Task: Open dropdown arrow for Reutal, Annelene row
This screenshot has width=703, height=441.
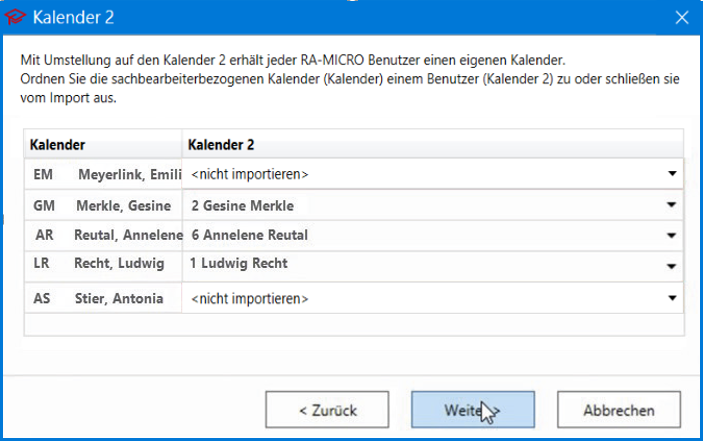Action: point(671,236)
